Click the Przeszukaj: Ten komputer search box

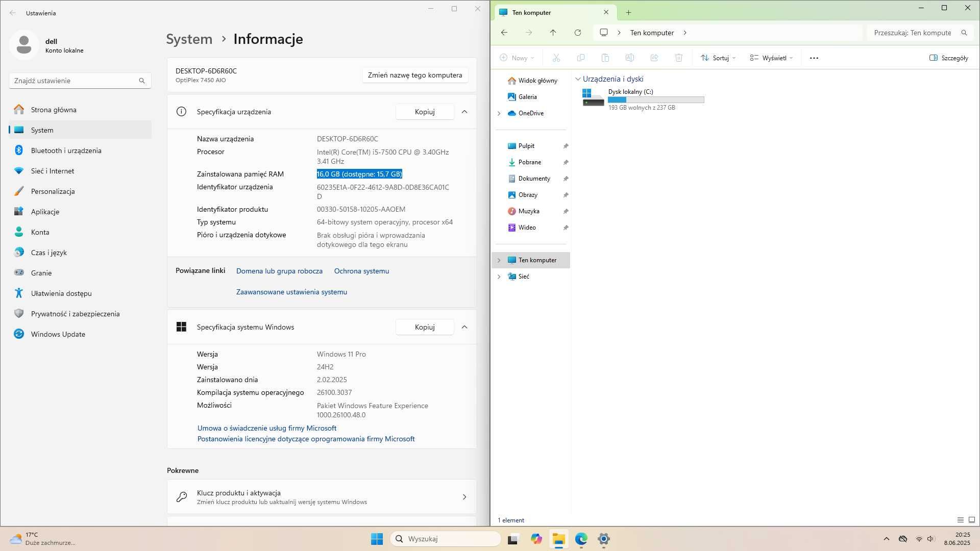pyautogui.click(x=920, y=33)
